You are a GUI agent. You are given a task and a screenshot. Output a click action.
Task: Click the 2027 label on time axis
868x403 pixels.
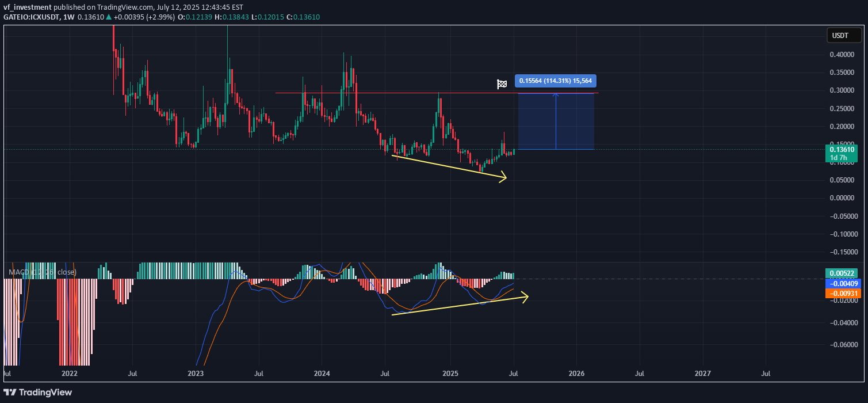703,374
